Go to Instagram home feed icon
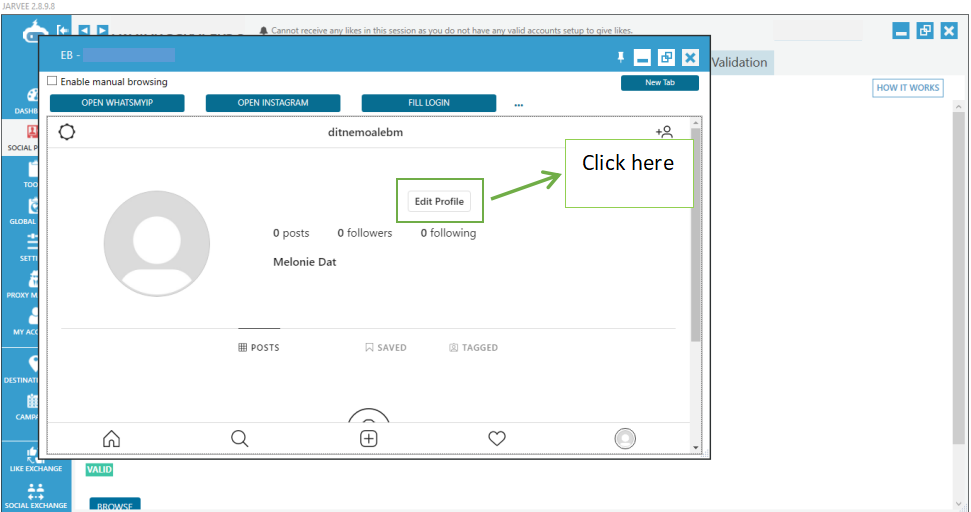 tap(111, 438)
